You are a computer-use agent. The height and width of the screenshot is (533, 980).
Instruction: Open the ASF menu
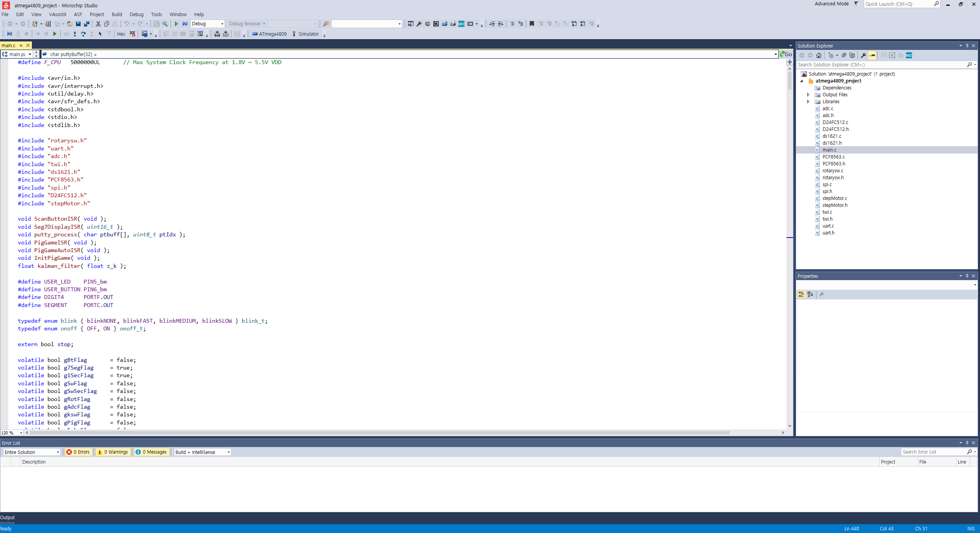tap(78, 15)
